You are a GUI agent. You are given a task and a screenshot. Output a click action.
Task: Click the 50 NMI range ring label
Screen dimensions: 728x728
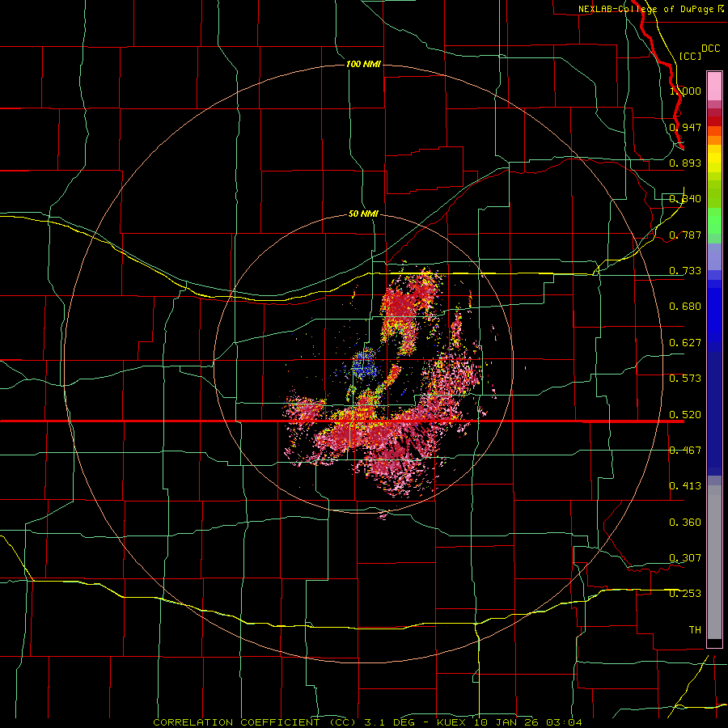tap(363, 214)
